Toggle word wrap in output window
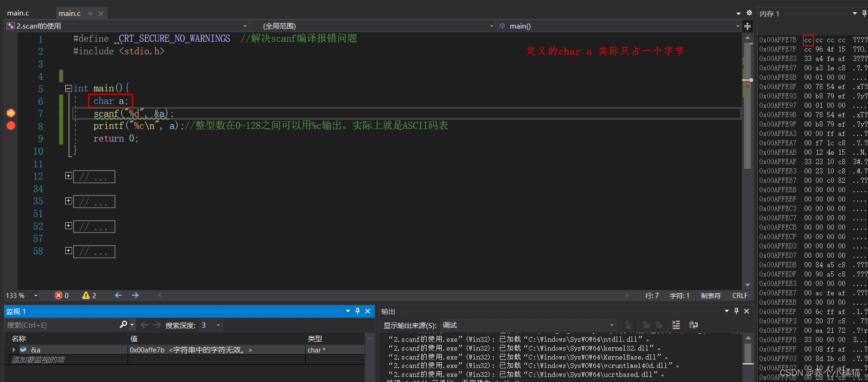 tap(694, 325)
